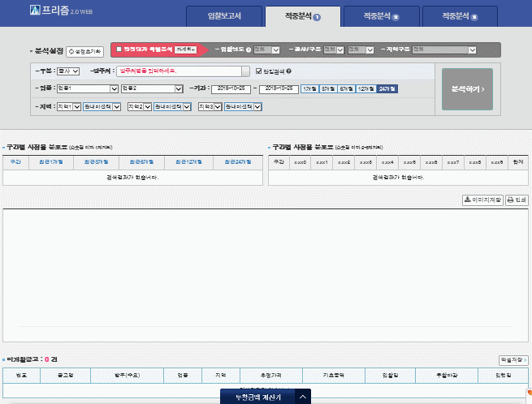Click the 추정가격 column header

(271, 376)
